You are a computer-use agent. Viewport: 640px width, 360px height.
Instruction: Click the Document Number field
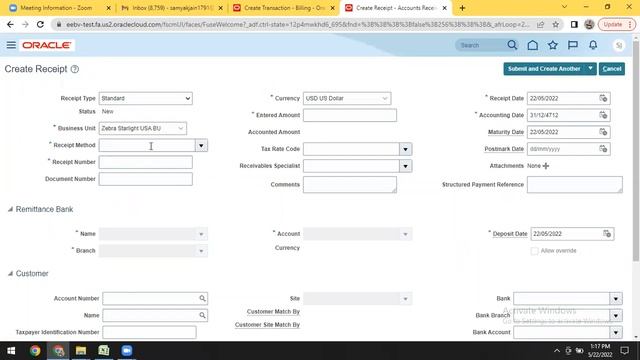click(x=145, y=179)
